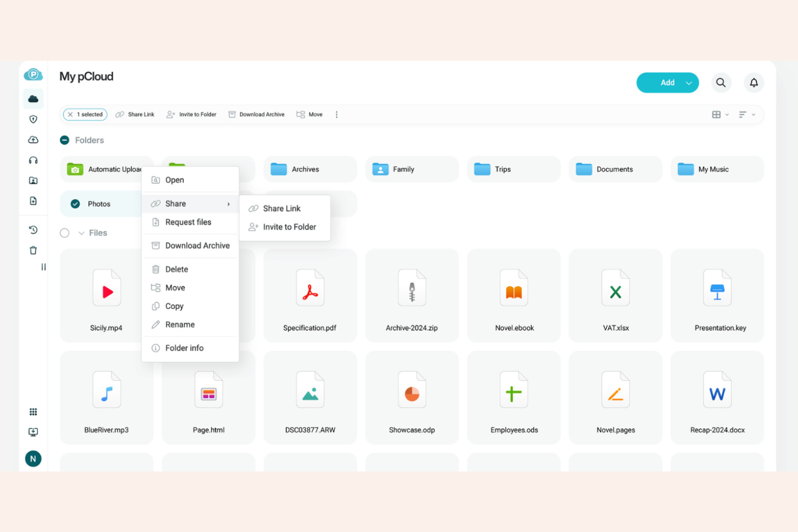
Task: Select Rename in the context menu
Action: (x=180, y=324)
